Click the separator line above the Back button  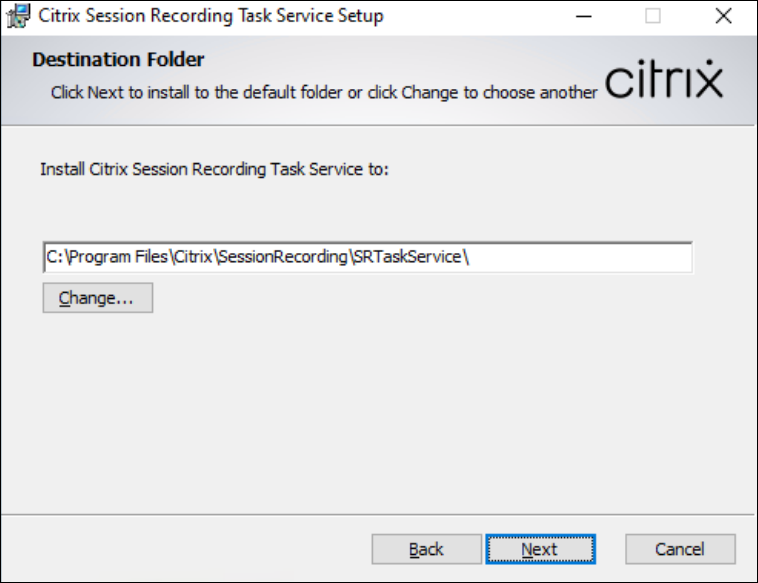378,513
